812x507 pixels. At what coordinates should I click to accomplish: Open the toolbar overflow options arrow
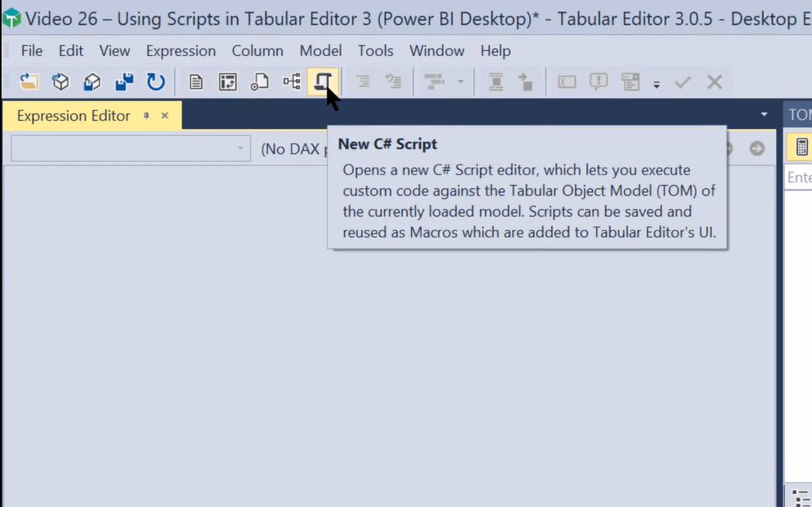pos(656,84)
